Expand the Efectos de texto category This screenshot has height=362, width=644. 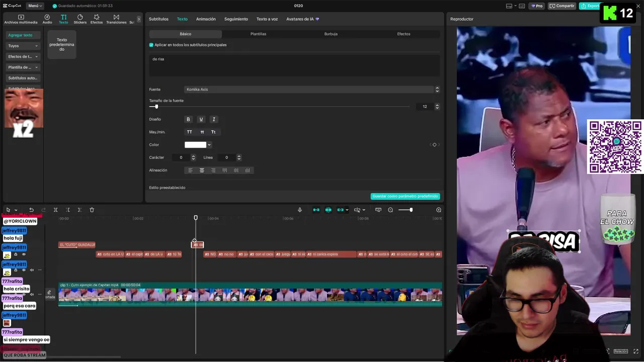[x=23, y=56]
